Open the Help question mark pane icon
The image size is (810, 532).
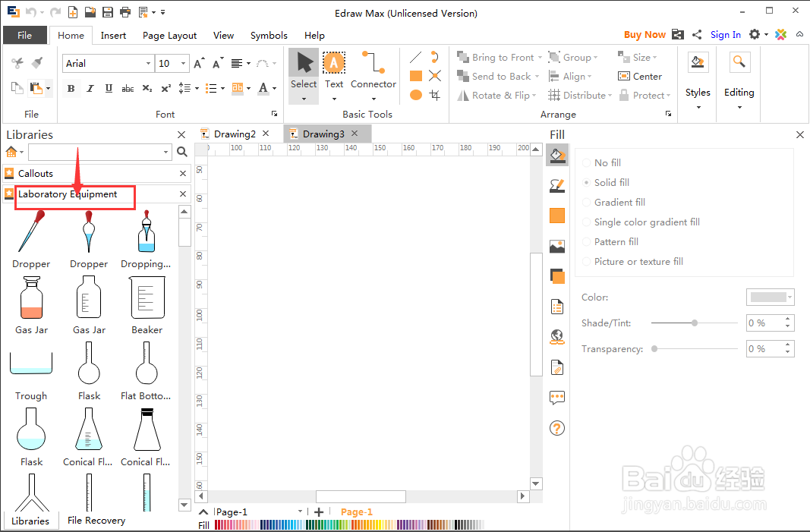click(x=557, y=428)
